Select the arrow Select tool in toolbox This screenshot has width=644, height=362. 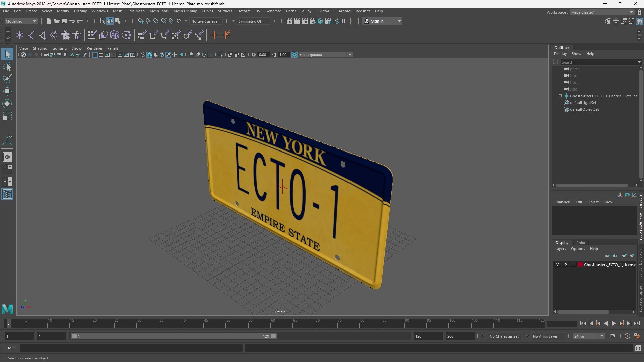tap(7, 54)
